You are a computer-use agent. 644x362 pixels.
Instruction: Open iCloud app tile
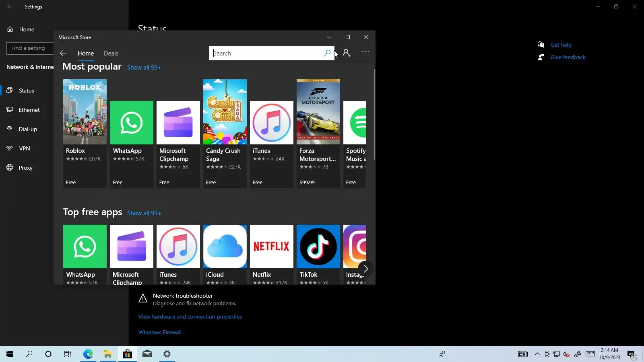coord(225,255)
